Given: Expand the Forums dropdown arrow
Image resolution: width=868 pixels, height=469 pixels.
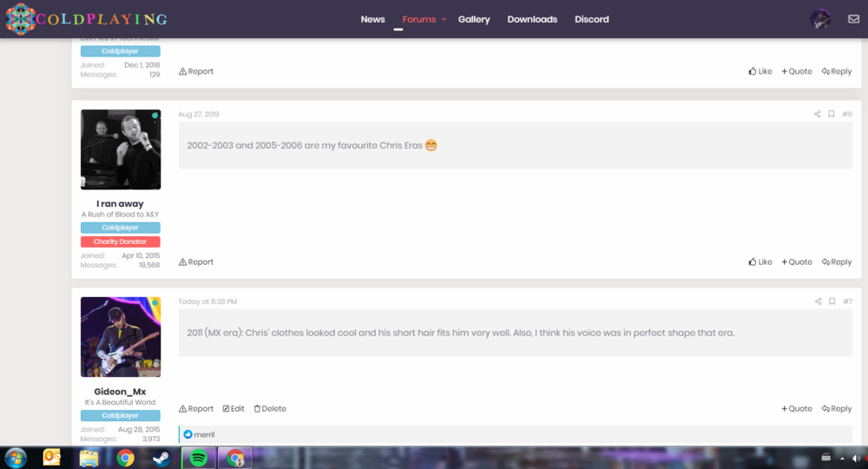Looking at the screenshot, I should (x=444, y=19).
